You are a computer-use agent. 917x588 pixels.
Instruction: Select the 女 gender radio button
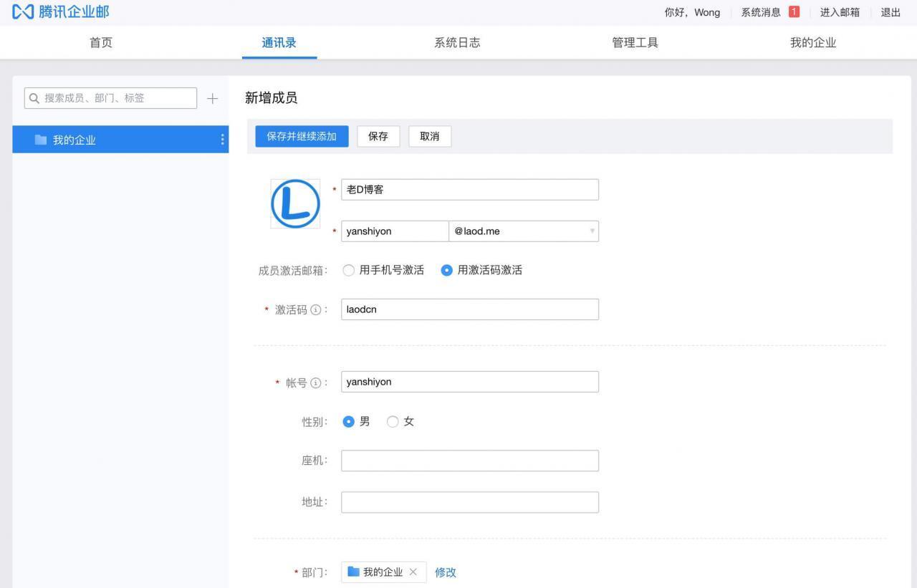pos(393,422)
